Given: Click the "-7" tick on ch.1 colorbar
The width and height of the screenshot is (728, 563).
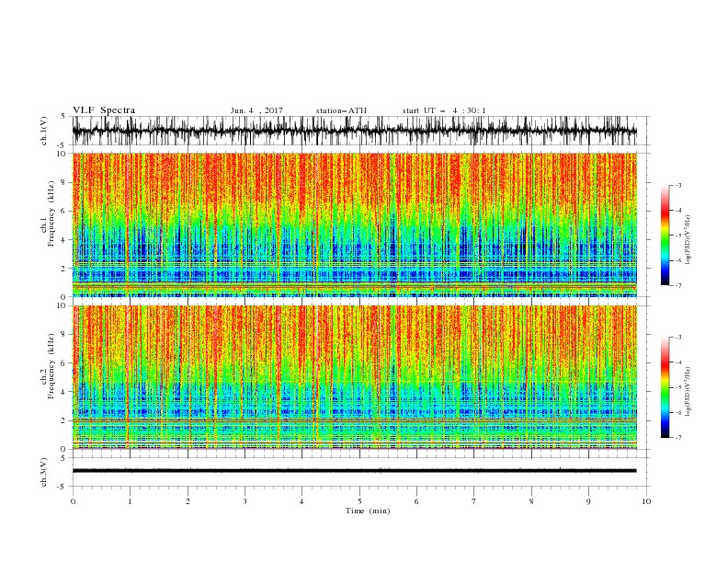Looking at the screenshot, I should point(677,285).
